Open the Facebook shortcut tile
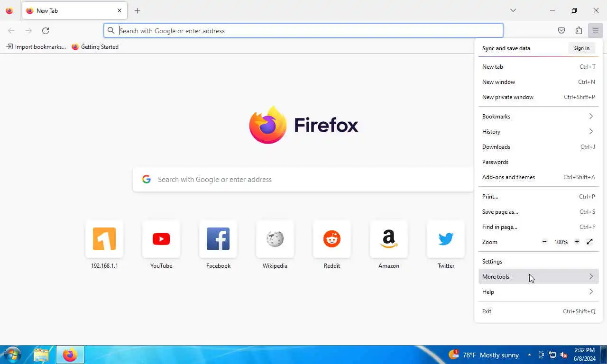 tap(218, 245)
